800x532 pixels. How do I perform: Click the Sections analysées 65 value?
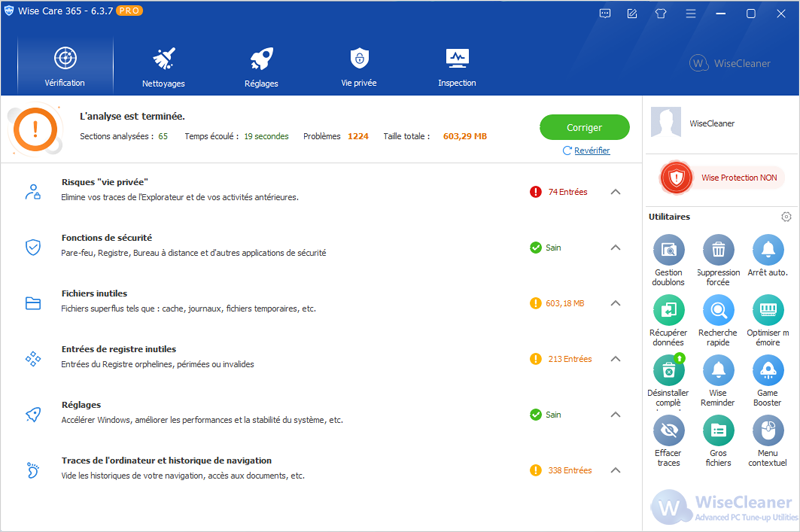[163, 136]
